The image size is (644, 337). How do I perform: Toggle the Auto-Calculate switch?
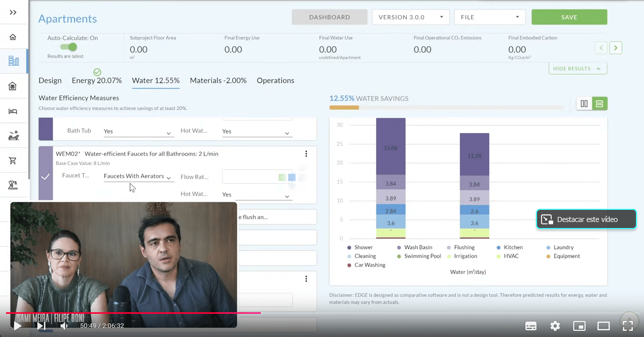click(69, 47)
